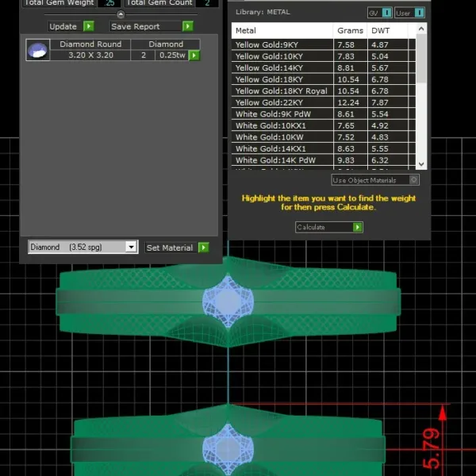Click the green arrow on Calculate
Screen dimensions: 476x476
click(358, 228)
